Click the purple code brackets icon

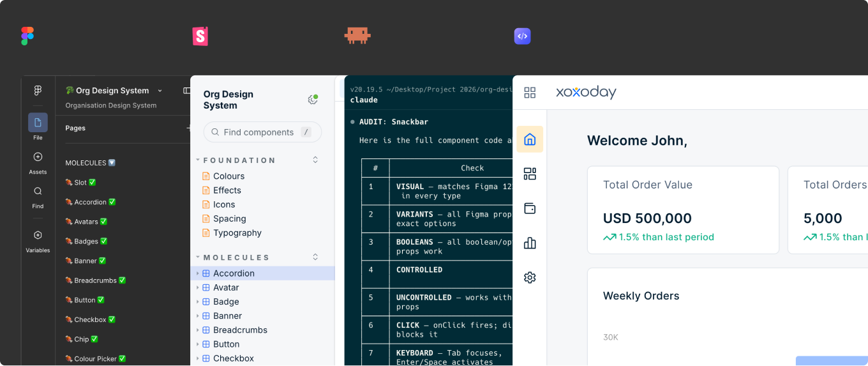pyautogui.click(x=523, y=36)
